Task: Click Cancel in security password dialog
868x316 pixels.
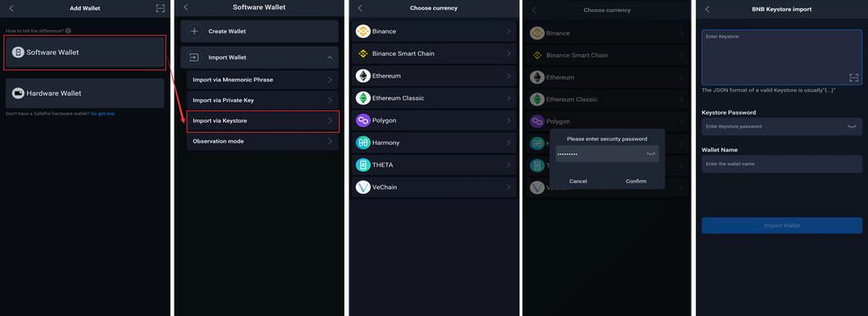Action: (x=578, y=181)
